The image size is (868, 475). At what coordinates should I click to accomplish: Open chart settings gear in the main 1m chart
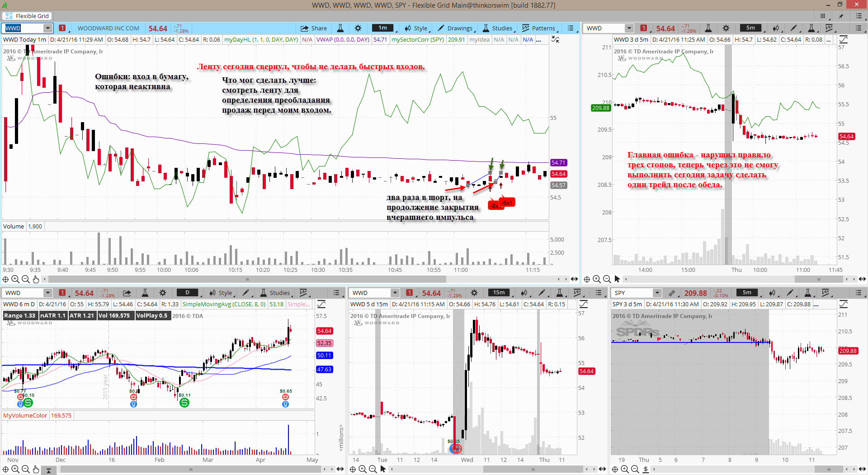pyautogui.click(x=358, y=28)
